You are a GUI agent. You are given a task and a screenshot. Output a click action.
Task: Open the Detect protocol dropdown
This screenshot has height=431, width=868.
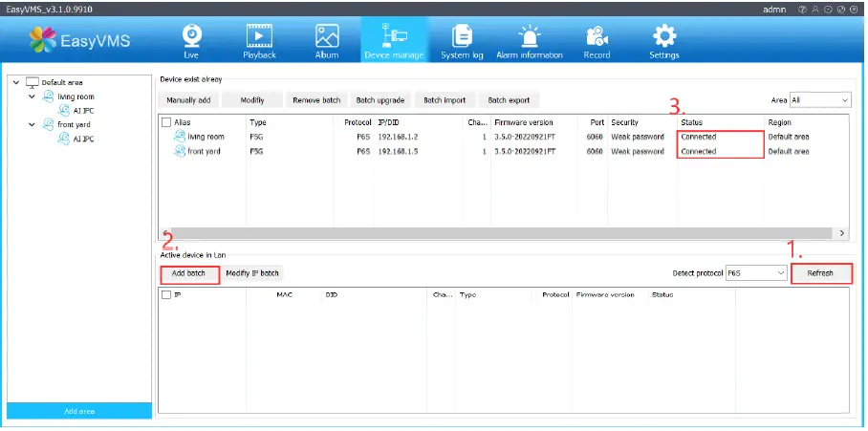point(756,272)
